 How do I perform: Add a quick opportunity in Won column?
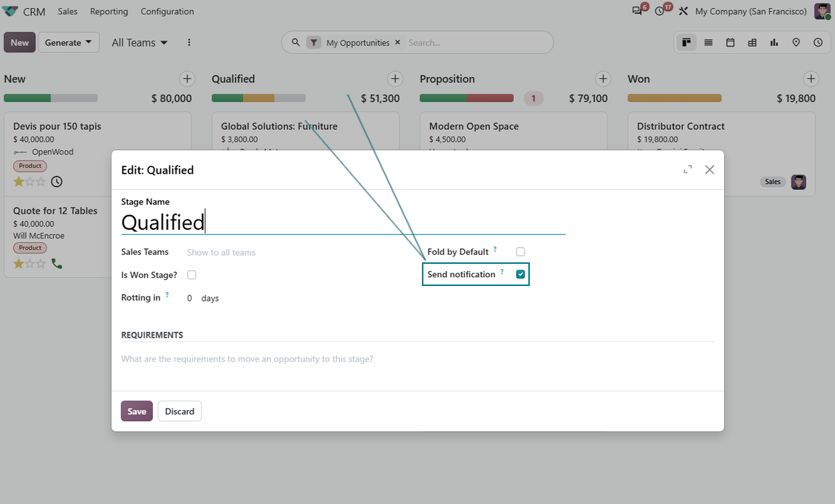(811, 79)
